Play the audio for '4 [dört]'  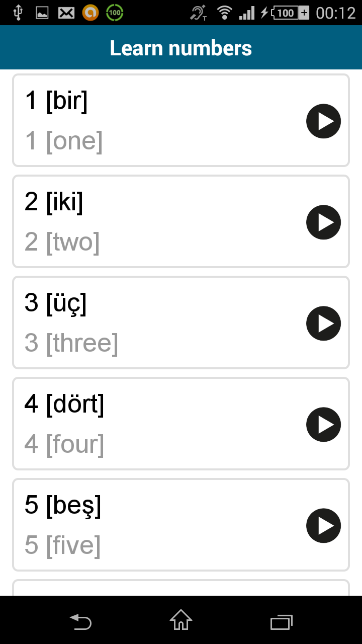tap(323, 425)
